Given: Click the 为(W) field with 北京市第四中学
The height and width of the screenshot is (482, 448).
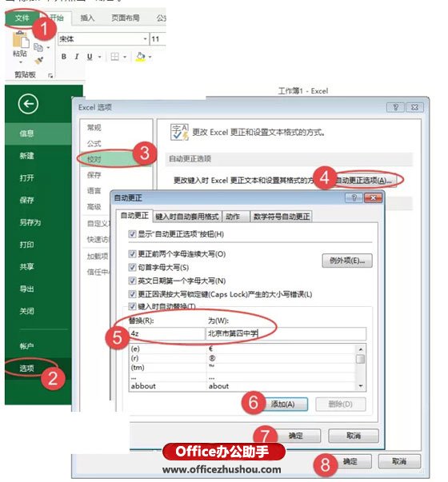Looking at the screenshot, I should (x=286, y=334).
